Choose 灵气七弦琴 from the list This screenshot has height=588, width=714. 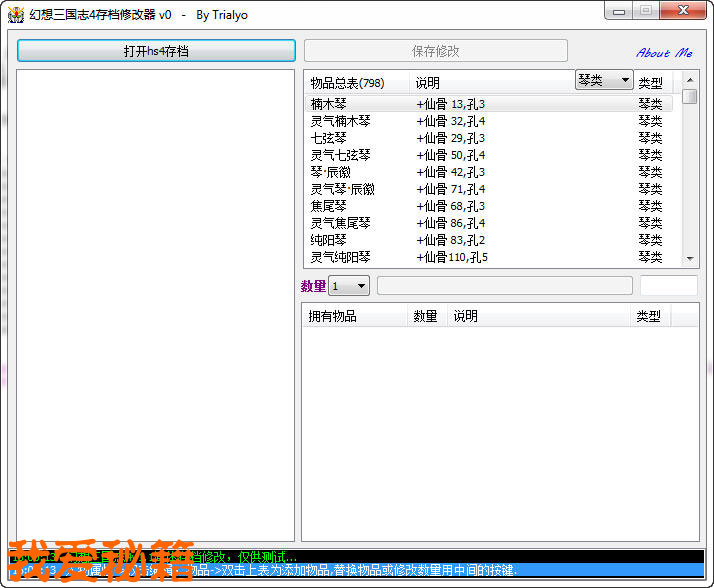click(340, 155)
